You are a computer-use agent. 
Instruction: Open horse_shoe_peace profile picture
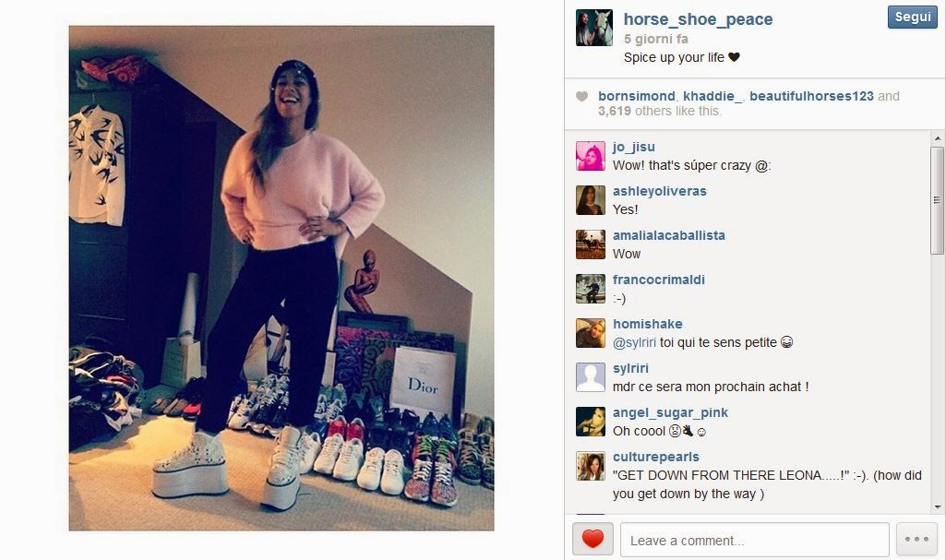click(x=594, y=28)
